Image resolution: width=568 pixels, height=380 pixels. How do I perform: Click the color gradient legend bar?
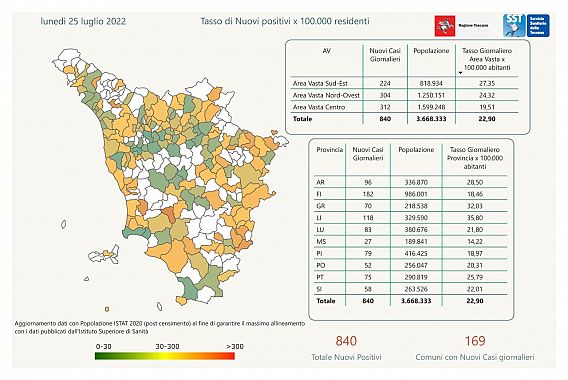165,356
